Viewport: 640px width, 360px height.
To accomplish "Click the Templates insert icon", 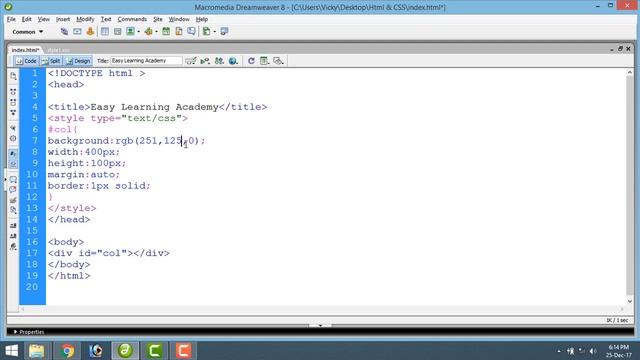I will pyautogui.click(x=207, y=31).
